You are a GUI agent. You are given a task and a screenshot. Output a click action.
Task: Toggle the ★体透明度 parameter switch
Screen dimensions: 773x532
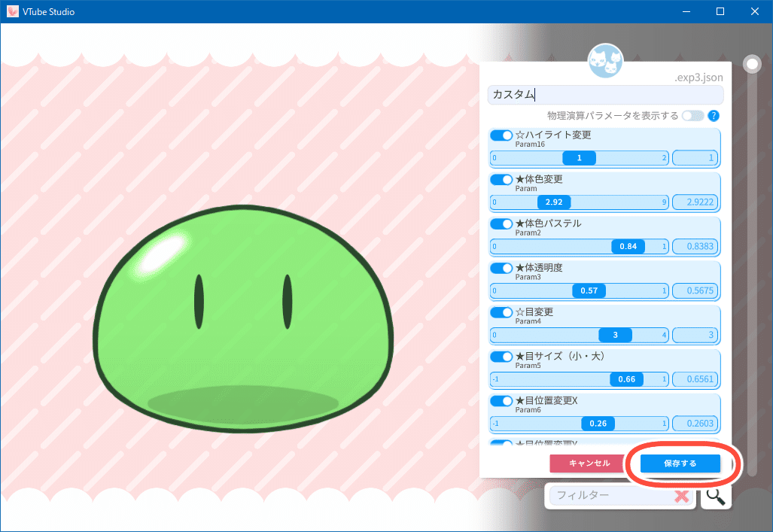(501, 268)
